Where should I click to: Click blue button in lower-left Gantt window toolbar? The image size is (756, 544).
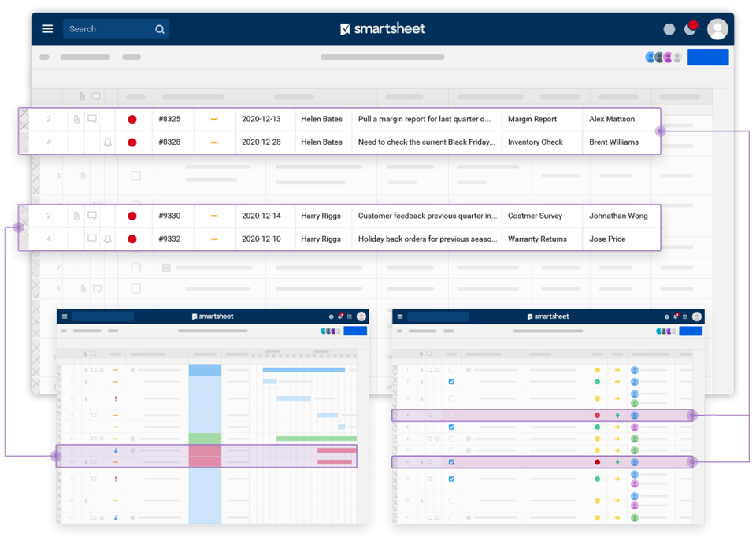tap(355, 331)
